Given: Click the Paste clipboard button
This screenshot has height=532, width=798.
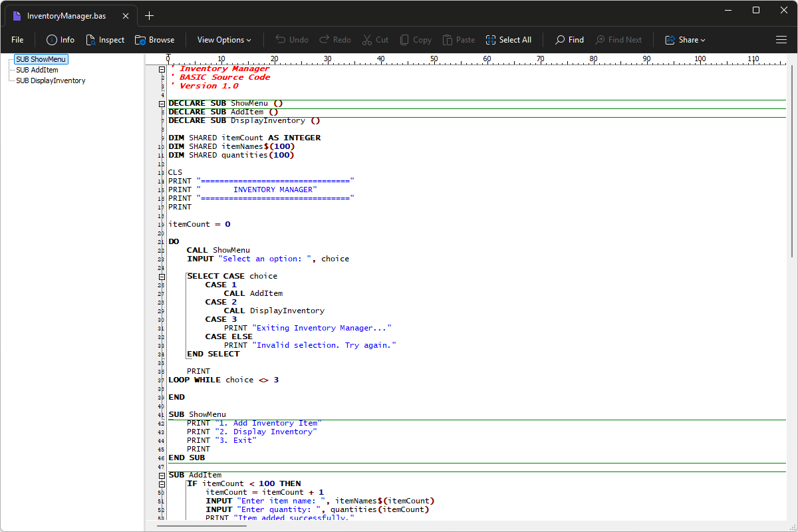Looking at the screenshot, I should tap(459, 40).
